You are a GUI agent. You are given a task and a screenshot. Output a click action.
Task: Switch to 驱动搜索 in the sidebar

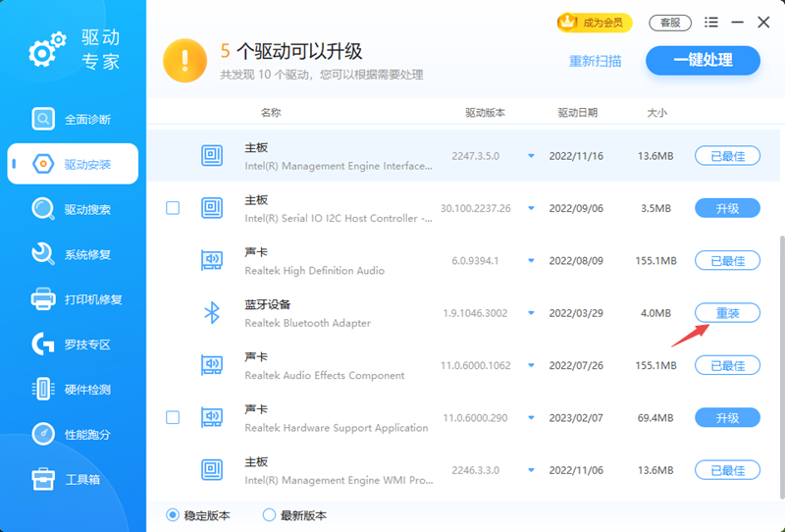73,209
